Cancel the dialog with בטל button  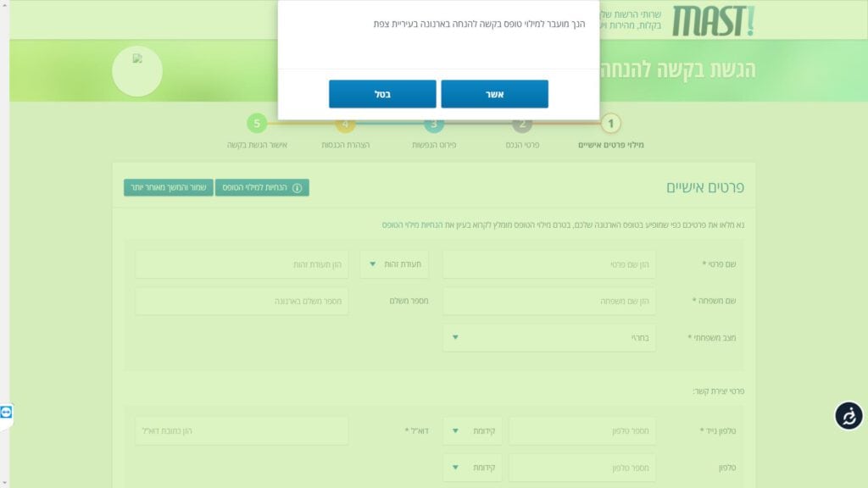[382, 94]
